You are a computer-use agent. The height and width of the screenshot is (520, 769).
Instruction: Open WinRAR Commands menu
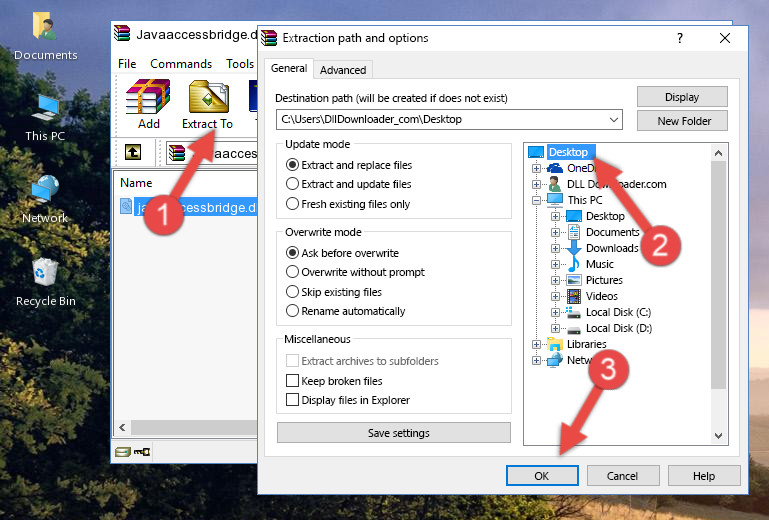(181, 64)
